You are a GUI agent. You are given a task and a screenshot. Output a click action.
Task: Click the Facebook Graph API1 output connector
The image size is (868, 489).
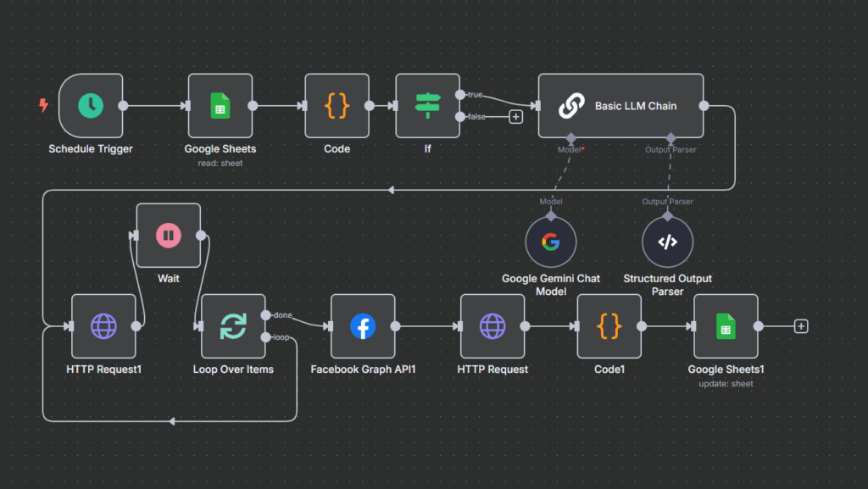pyautogui.click(x=395, y=326)
